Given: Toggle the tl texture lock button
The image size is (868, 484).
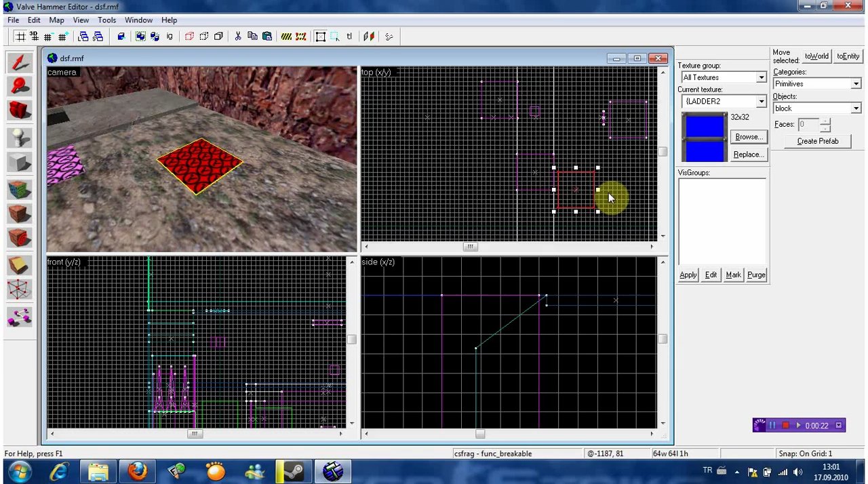Looking at the screenshot, I should [349, 37].
